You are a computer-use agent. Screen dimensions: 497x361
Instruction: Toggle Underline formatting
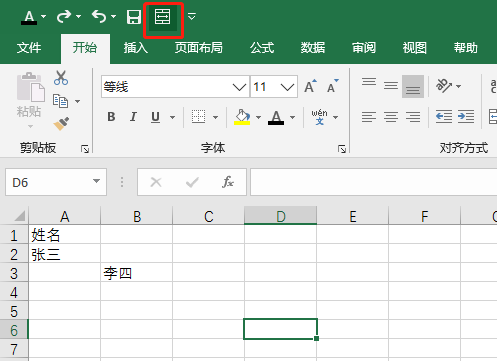[x=155, y=117]
